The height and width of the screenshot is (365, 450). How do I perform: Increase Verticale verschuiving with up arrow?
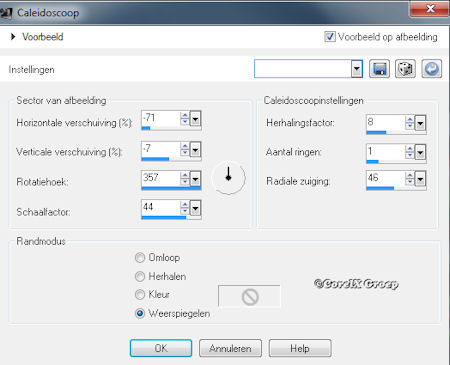[x=185, y=146]
